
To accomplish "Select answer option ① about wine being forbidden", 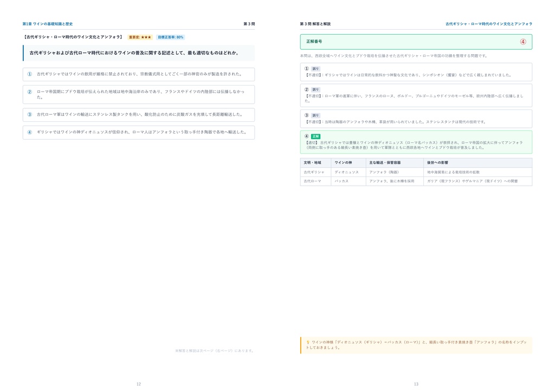I will tap(139, 74).
